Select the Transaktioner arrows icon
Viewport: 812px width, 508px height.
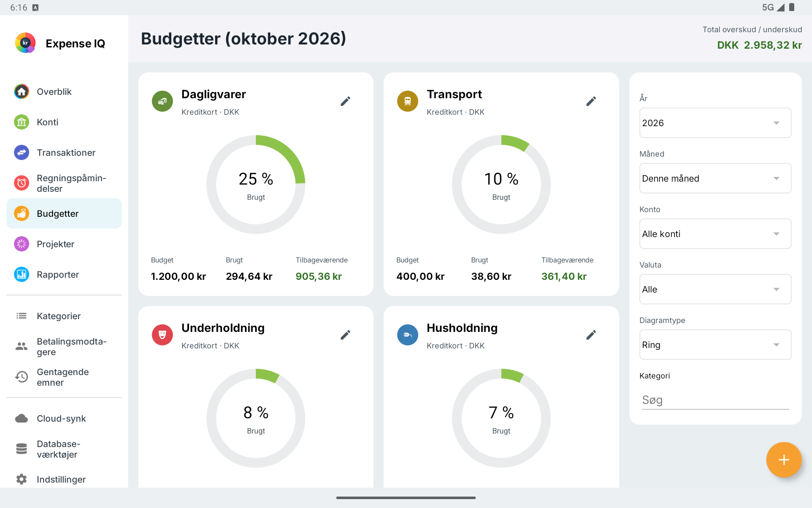click(22, 152)
